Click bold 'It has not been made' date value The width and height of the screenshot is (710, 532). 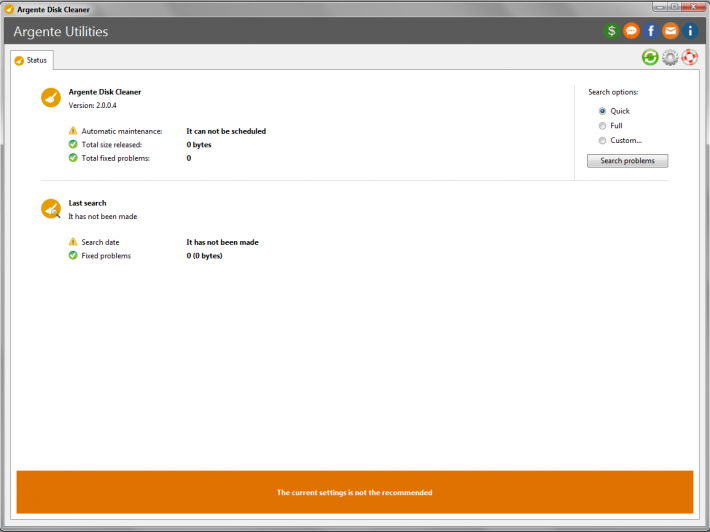[x=222, y=242]
